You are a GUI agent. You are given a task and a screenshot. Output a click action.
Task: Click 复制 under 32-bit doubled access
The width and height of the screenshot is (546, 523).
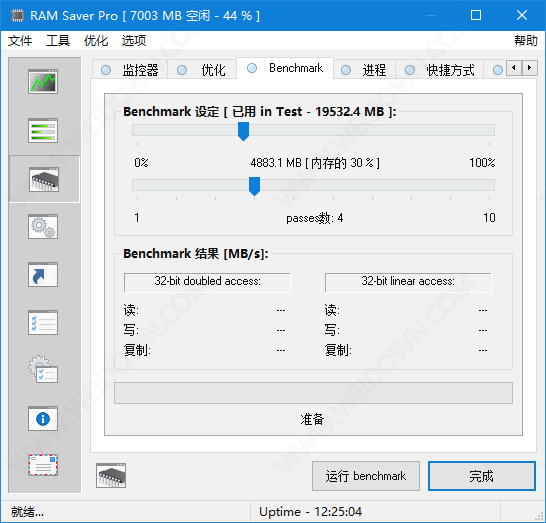(137, 350)
